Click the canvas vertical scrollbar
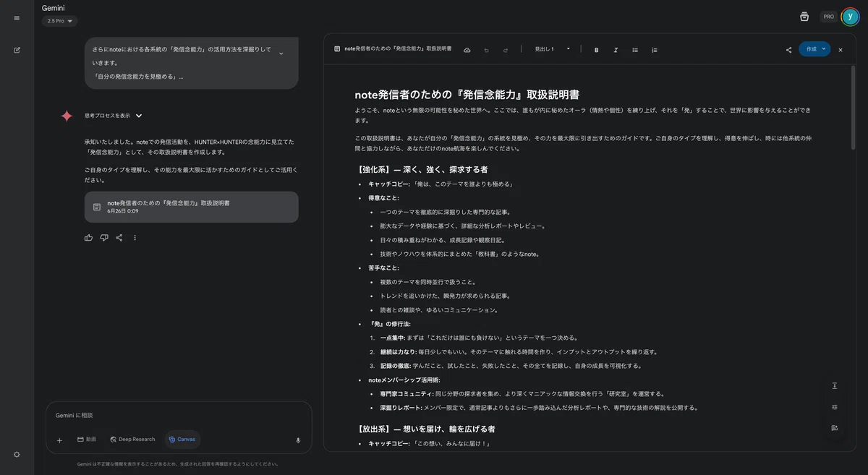 853,108
